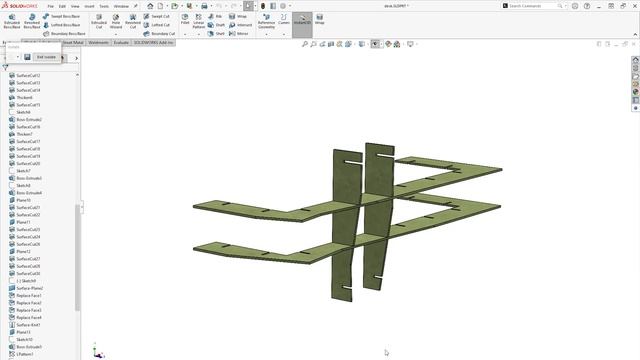The width and height of the screenshot is (640, 360).
Task: Expand the Open document dropdown arrow
Action: tap(181, 6)
